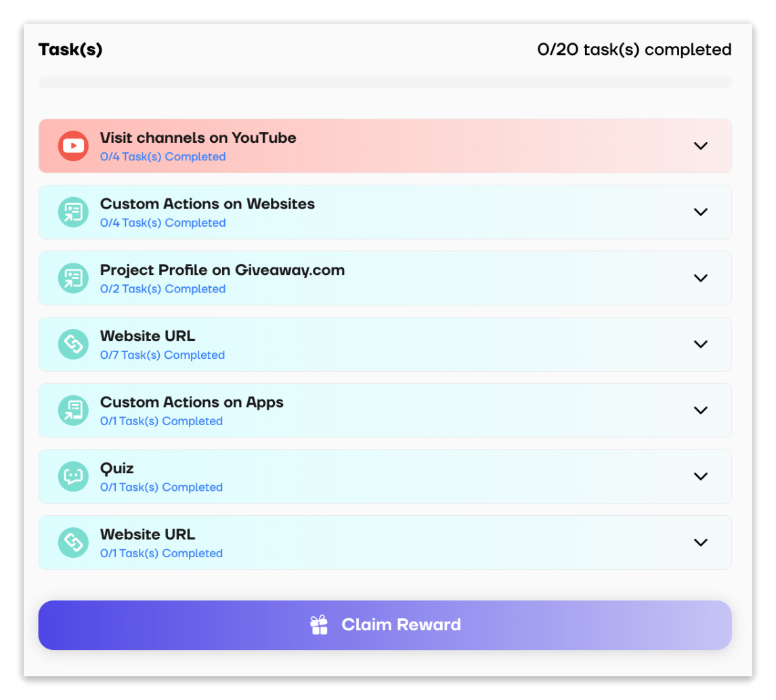Click the Custom Actions on Apps icon
This screenshot has height=700, width=776.
pyautogui.click(x=73, y=410)
